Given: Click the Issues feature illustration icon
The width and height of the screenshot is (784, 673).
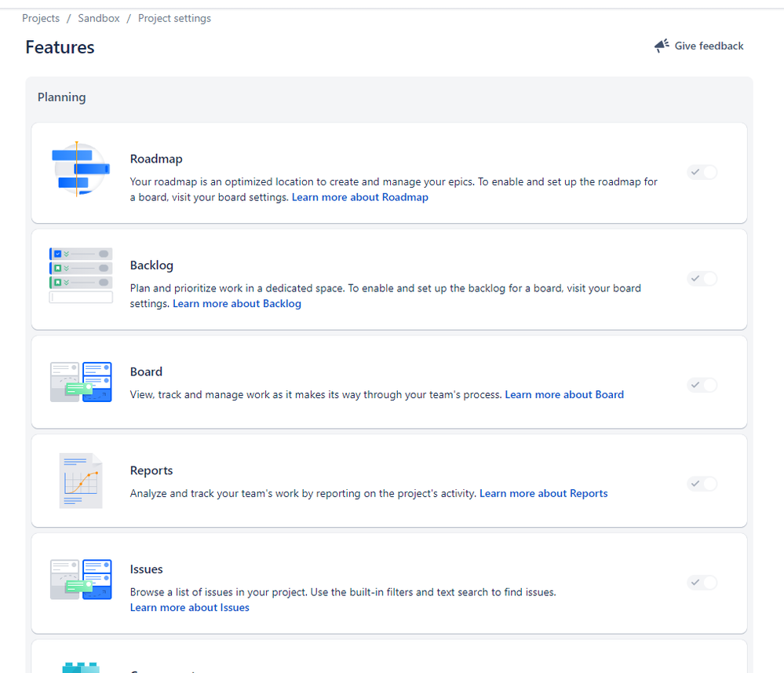Looking at the screenshot, I should point(81,580).
